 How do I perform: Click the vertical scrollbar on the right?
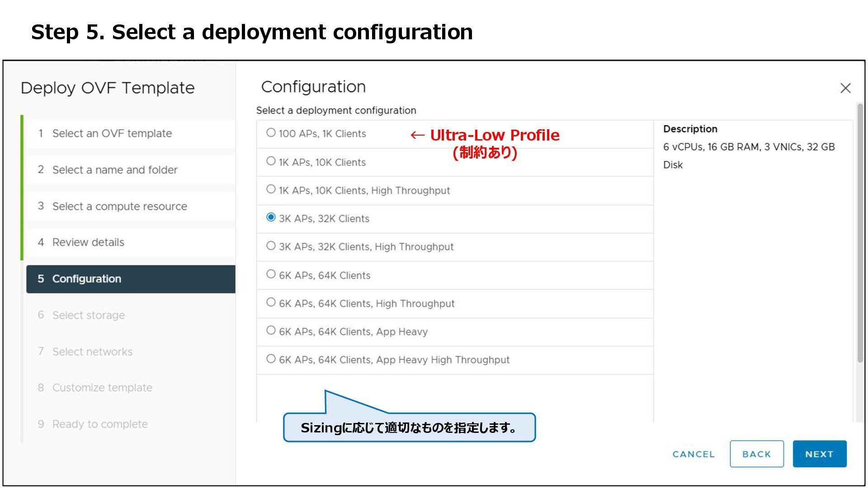point(859,233)
